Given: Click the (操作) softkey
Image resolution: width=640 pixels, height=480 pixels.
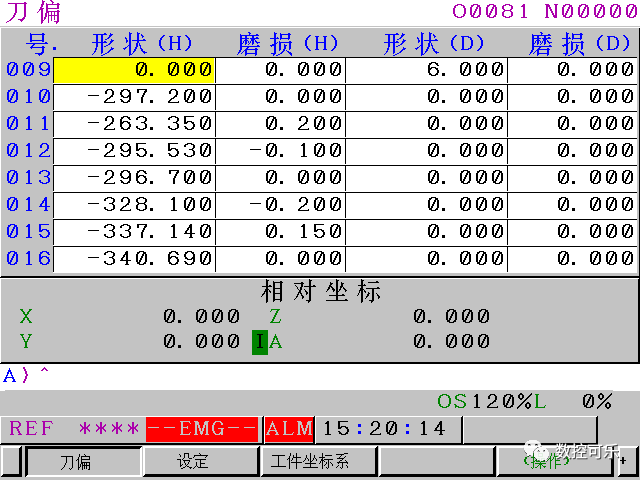Looking at the screenshot, I should pos(554,462).
